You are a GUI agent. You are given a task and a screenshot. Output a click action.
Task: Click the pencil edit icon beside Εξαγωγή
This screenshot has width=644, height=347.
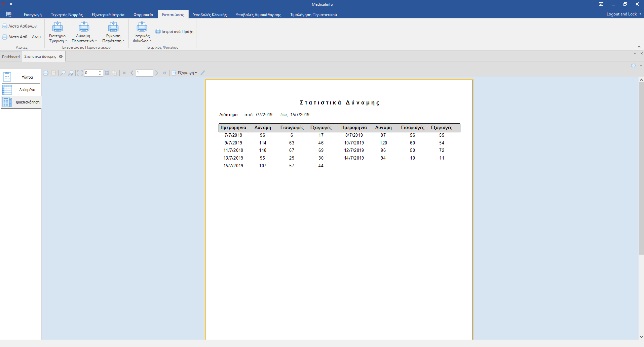coord(202,73)
